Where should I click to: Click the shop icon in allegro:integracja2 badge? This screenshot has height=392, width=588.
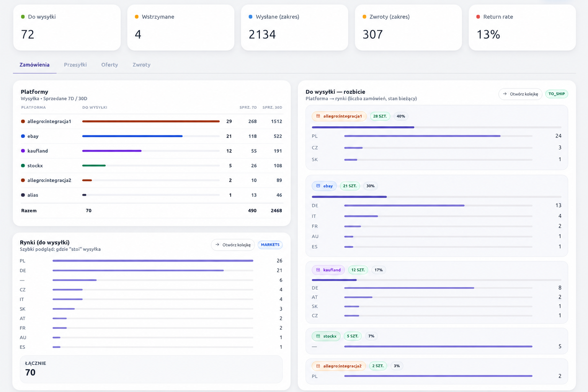point(318,366)
